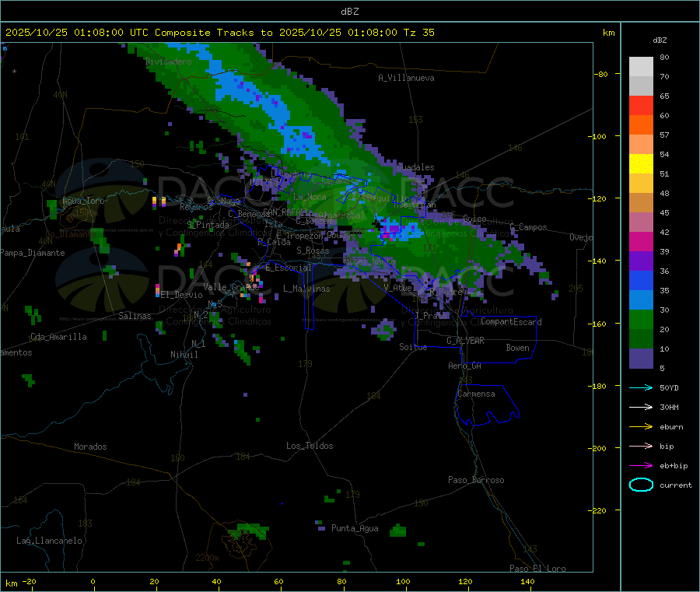The width and height of the screenshot is (700, 592).
Task: Click the 'S_Pintada' map label
Action: point(208,225)
